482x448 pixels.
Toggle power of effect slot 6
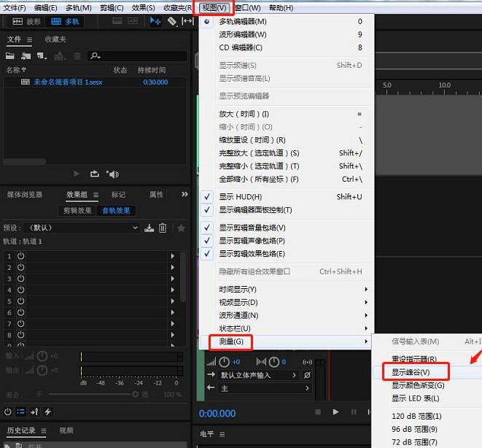click(x=20, y=312)
